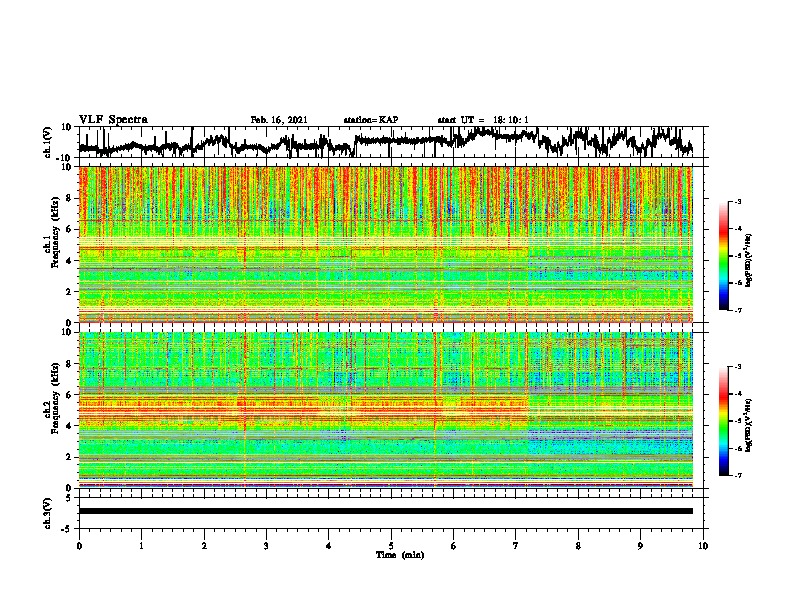This screenshot has height=612, width=792.
Task: Click inside the ch.1 spectrogram panel
Action: [x=386, y=244]
